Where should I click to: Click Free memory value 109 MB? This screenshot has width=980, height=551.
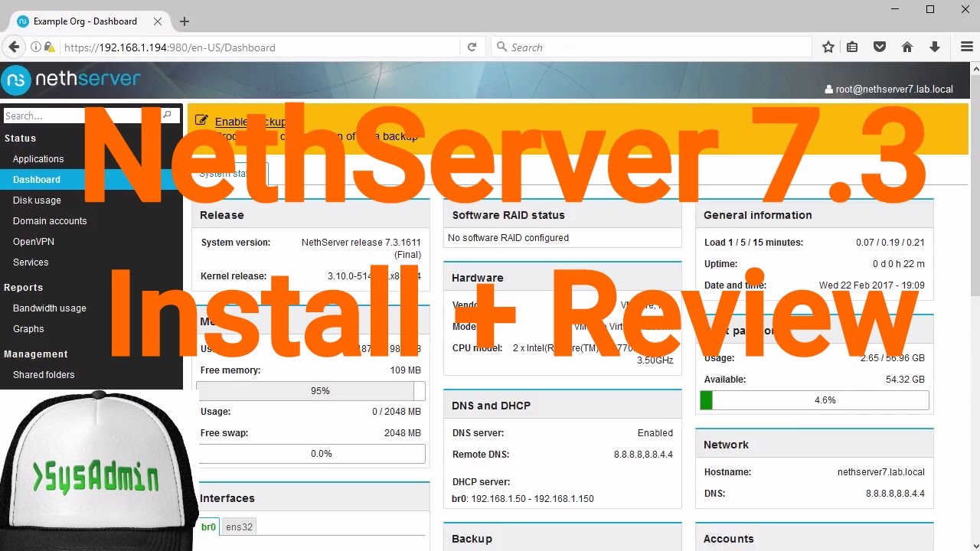click(x=406, y=370)
